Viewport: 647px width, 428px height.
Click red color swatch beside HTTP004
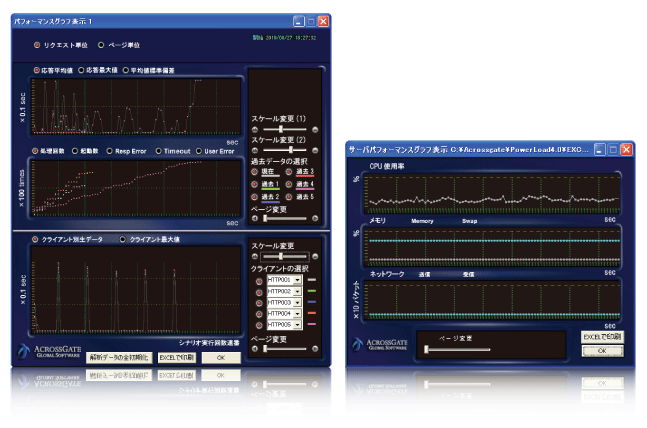[x=312, y=313]
